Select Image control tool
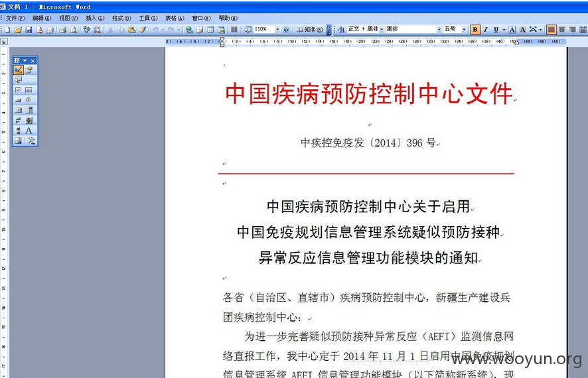The width and height of the screenshot is (588, 378). (x=18, y=141)
